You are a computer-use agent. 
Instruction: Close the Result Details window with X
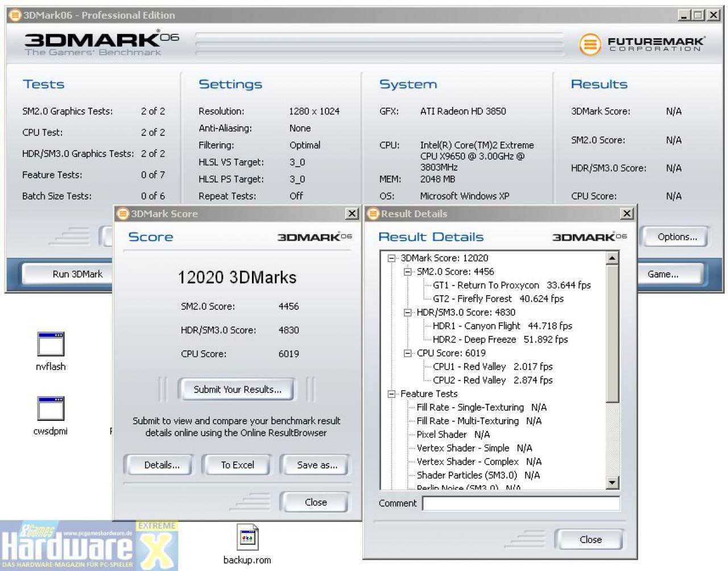(627, 214)
